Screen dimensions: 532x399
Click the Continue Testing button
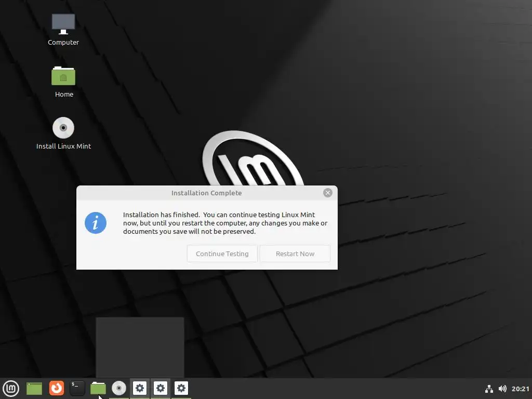point(222,254)
